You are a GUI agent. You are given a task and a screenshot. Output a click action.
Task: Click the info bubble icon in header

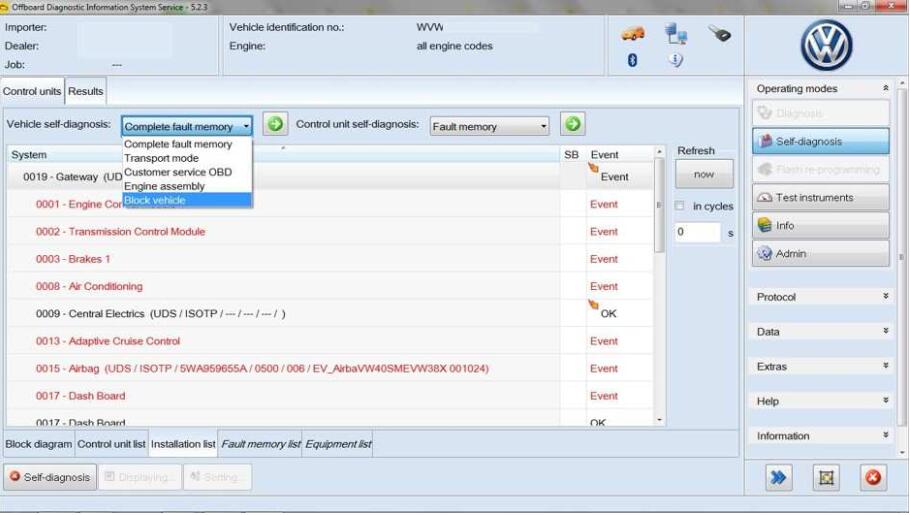676,59
